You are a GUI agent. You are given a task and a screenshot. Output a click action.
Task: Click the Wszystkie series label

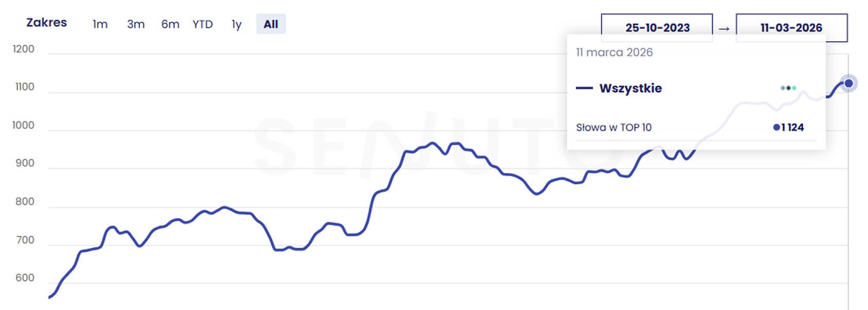[630, 88]
